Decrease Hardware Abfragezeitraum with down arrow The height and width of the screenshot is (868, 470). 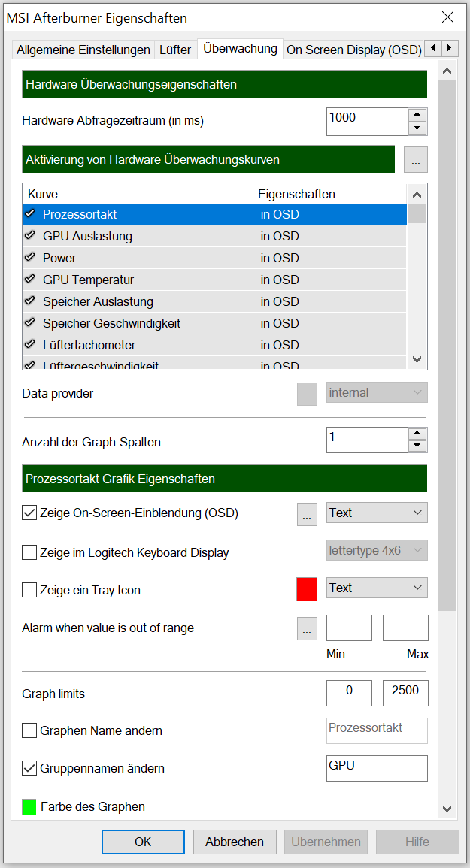(x=418, y=129)
